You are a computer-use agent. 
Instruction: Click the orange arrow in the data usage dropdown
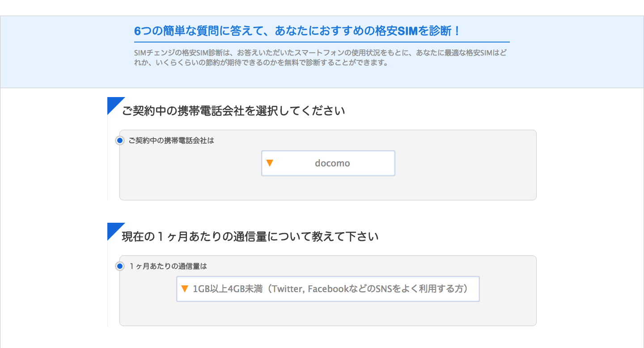click(x=185, y=289)
